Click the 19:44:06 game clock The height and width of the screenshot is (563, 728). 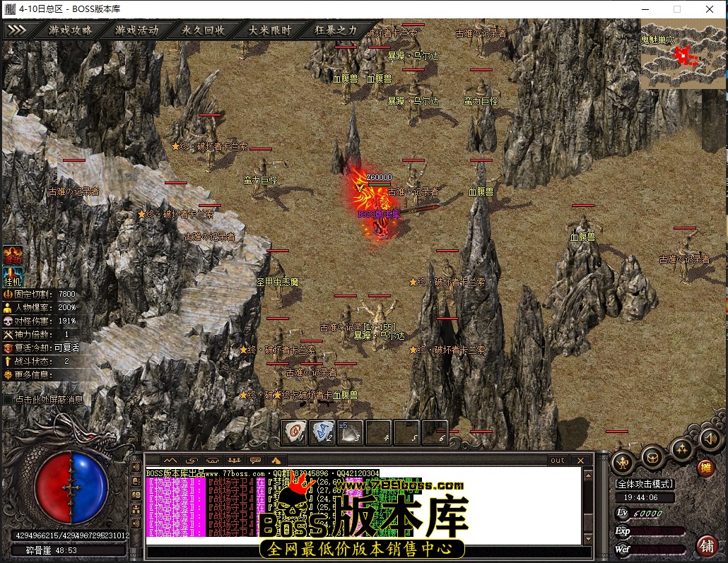tap(641, 497)
